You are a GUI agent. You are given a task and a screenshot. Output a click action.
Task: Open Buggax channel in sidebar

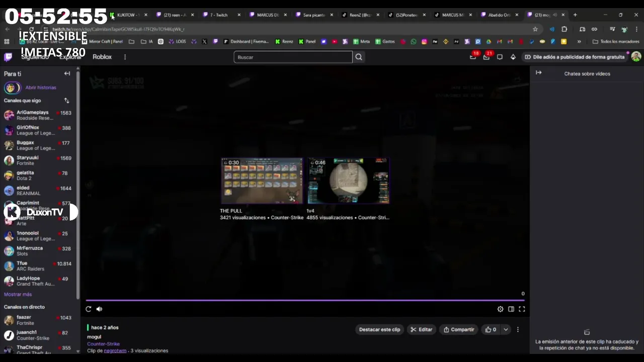(x=38, y=145)
